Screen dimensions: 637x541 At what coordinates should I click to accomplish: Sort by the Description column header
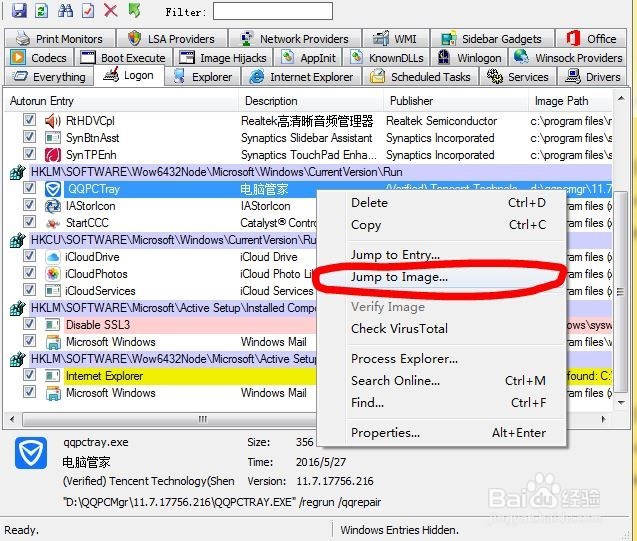pos(311,100)
